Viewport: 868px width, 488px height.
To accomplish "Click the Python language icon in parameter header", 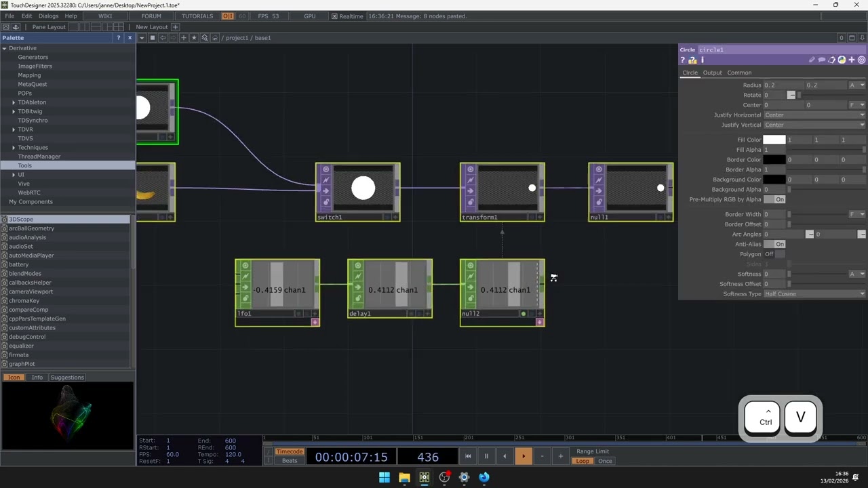I will coord(842,60).
